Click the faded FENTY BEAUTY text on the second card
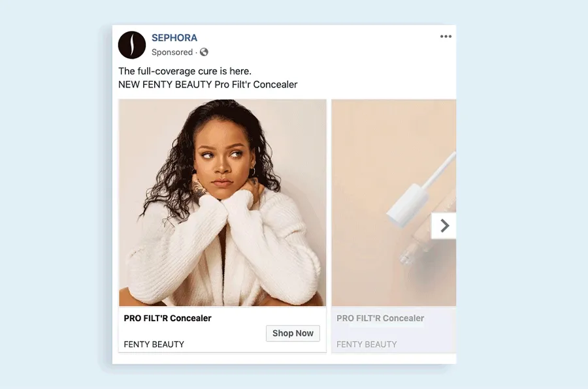The image size is (588, 389). tap(367, 345)
